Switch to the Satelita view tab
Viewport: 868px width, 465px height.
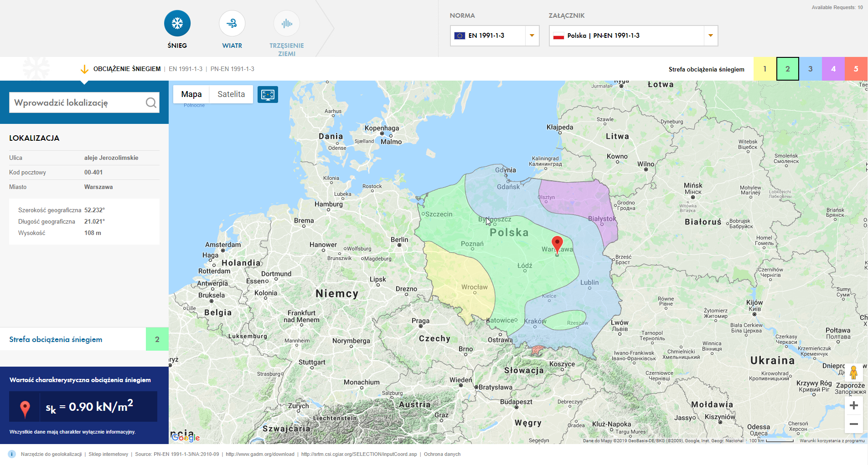[x=231, y=94]
